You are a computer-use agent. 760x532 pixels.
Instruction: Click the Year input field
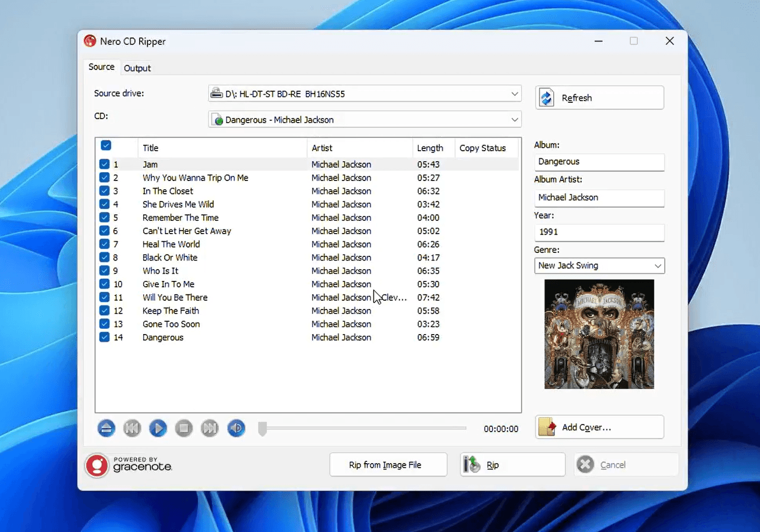[599, 232]
